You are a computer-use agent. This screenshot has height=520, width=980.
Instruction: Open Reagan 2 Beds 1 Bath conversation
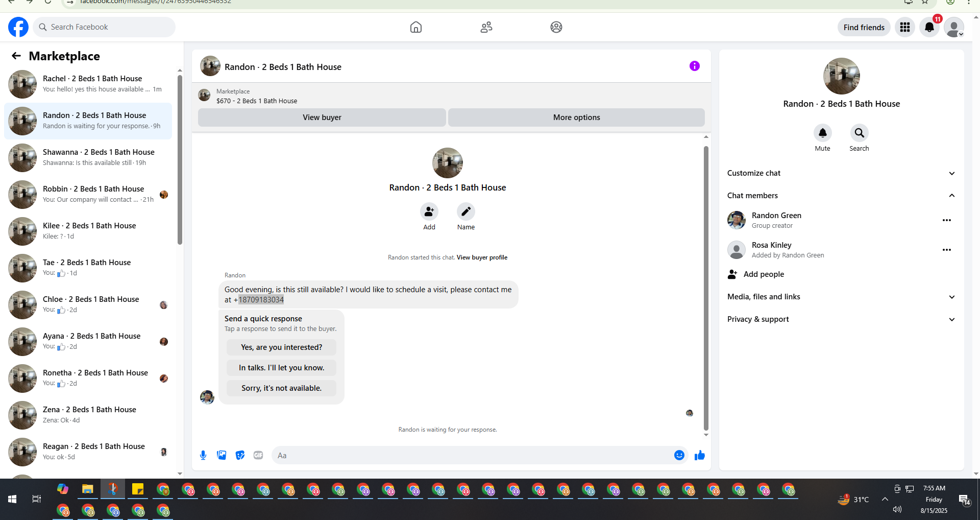pos(88,452)
